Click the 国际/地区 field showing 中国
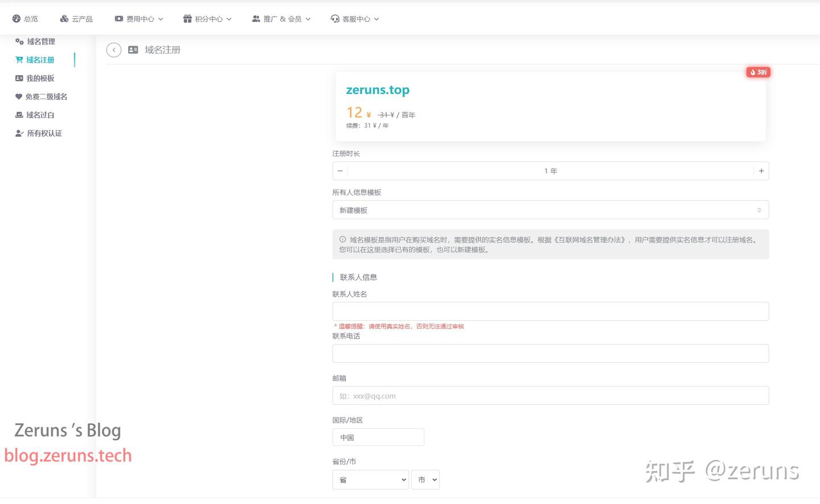 [x=378, y=437]
